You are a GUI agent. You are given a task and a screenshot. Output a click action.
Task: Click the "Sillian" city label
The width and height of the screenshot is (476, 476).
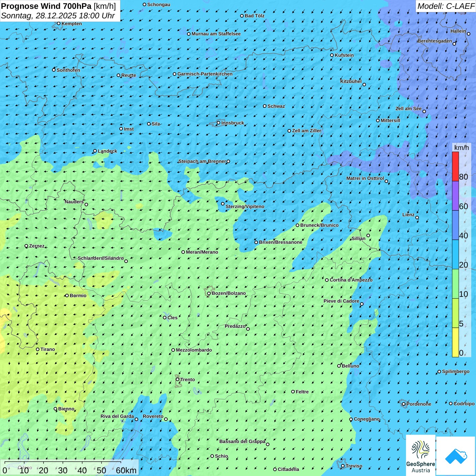pyautogui.click(x=358, y=238)
